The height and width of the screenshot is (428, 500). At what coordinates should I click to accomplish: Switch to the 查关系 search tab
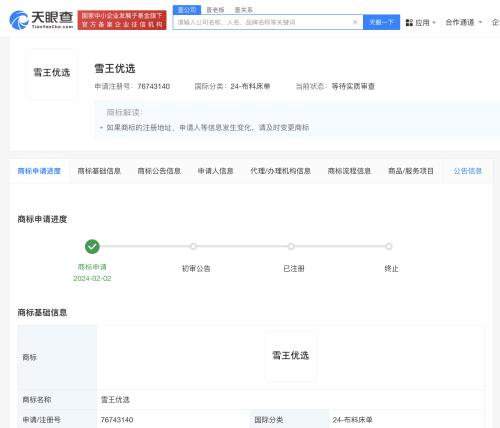(244, 10)
